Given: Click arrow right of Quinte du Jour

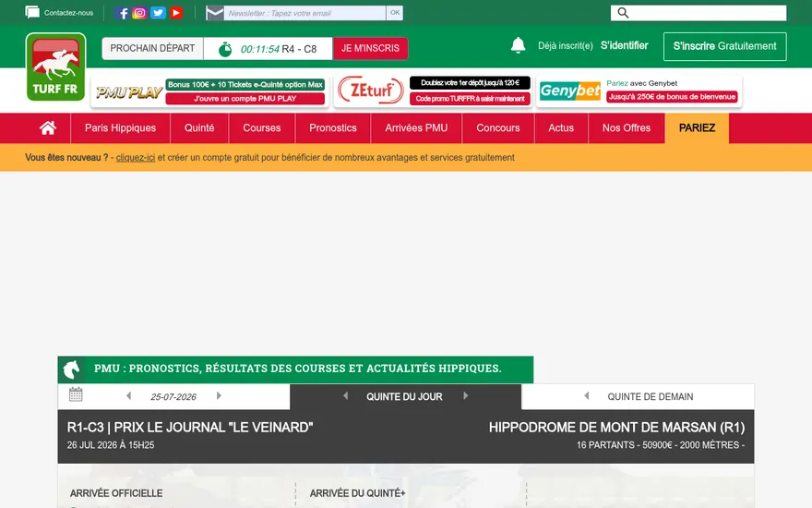Looking at the screenshot, I should click(x=466, y=396).
